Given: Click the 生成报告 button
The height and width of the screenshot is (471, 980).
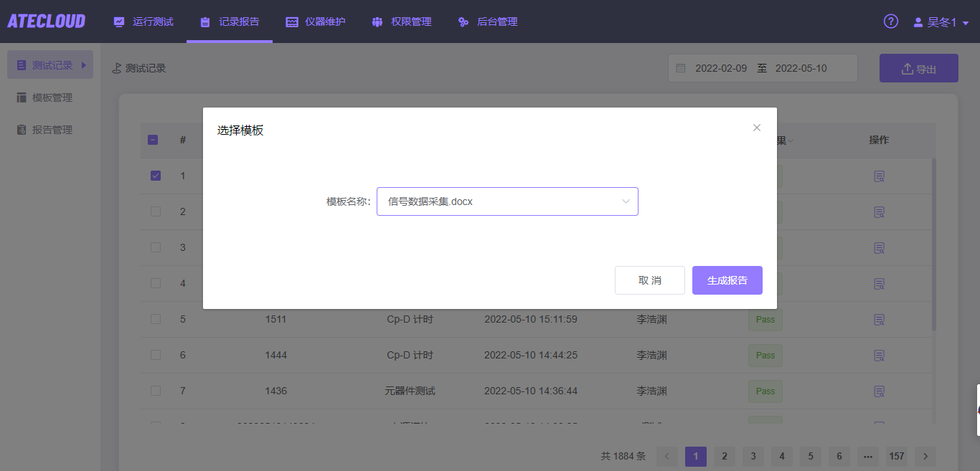Looking at the screenshot, I should (727, 280).
